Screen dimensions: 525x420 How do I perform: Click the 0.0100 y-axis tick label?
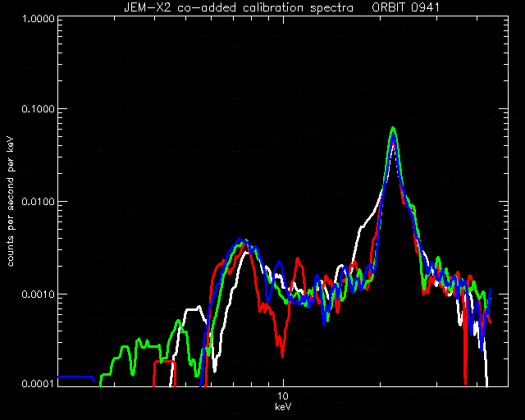point(38,202)
